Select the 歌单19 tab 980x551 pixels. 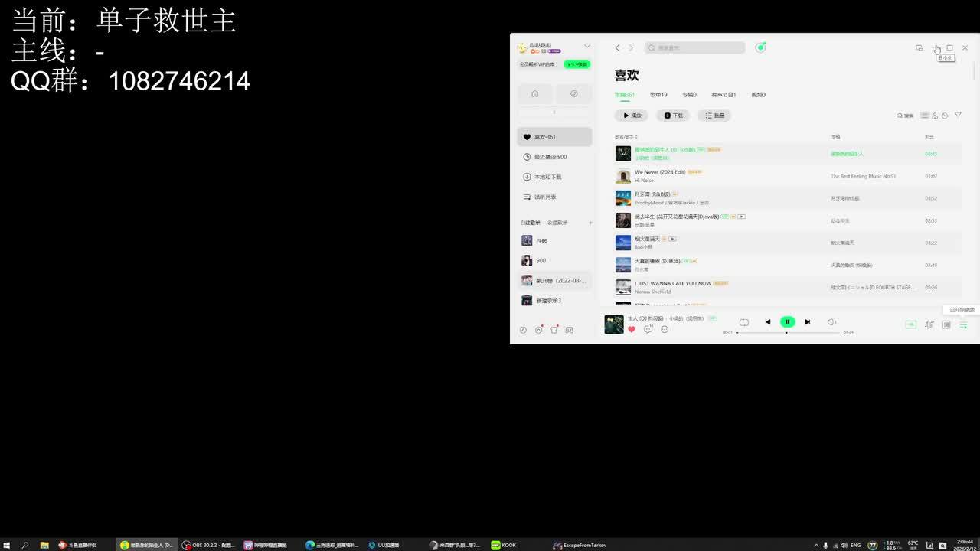(x=658, y=95)
